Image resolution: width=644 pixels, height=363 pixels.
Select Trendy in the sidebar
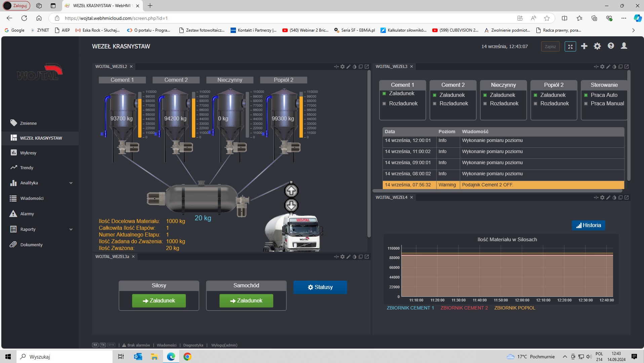[x=27, y=168]
